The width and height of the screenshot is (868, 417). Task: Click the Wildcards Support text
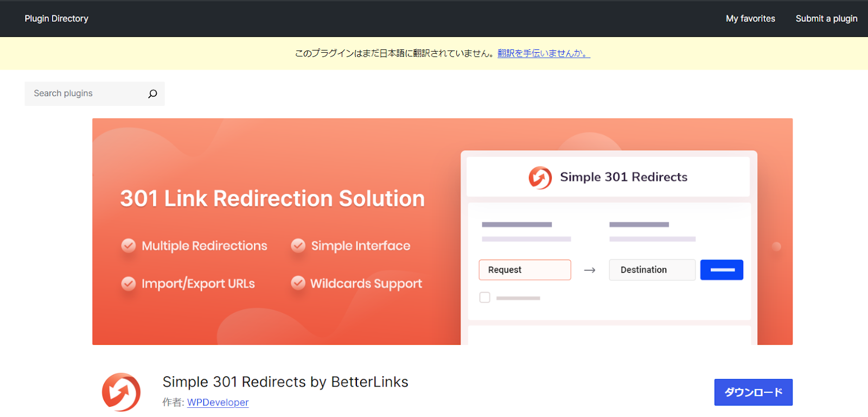point(366,284)
